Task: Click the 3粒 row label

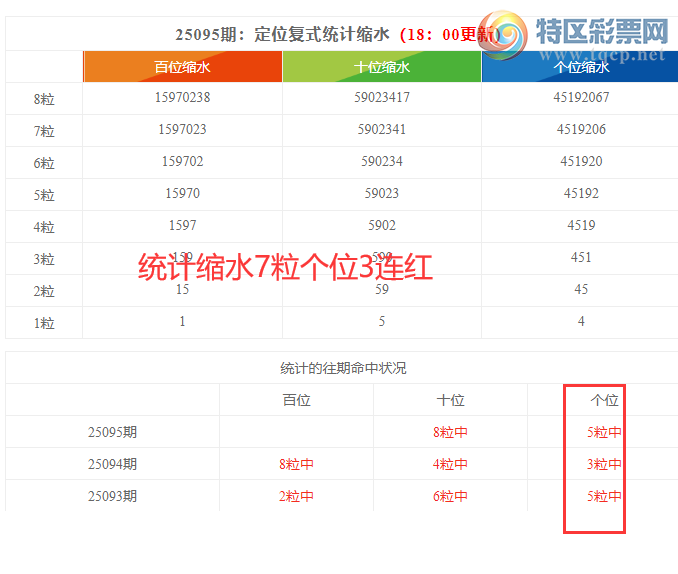Action: tap(44, 259)
